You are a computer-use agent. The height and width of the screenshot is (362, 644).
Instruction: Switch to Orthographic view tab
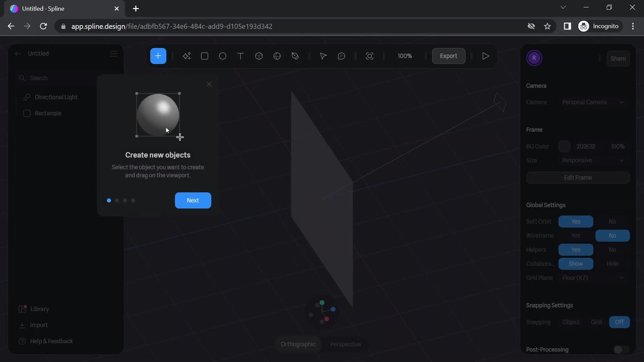(298, 344)
